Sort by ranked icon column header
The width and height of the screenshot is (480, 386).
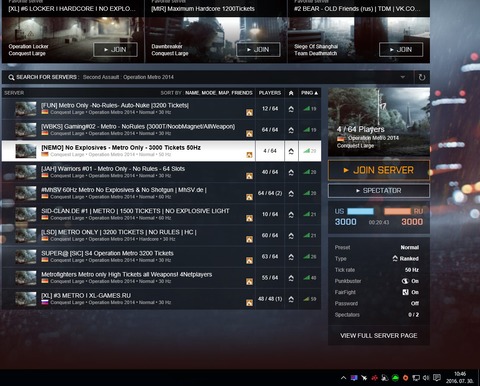[x=291, y=93]
